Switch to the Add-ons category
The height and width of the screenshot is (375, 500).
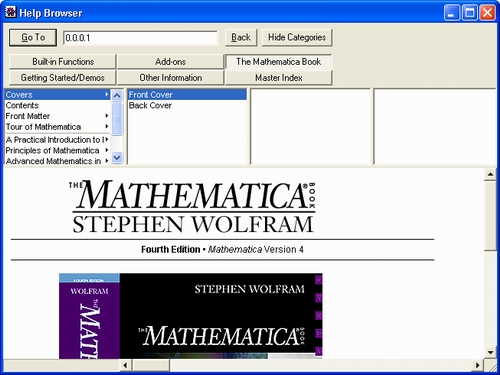tap(170, 62)
